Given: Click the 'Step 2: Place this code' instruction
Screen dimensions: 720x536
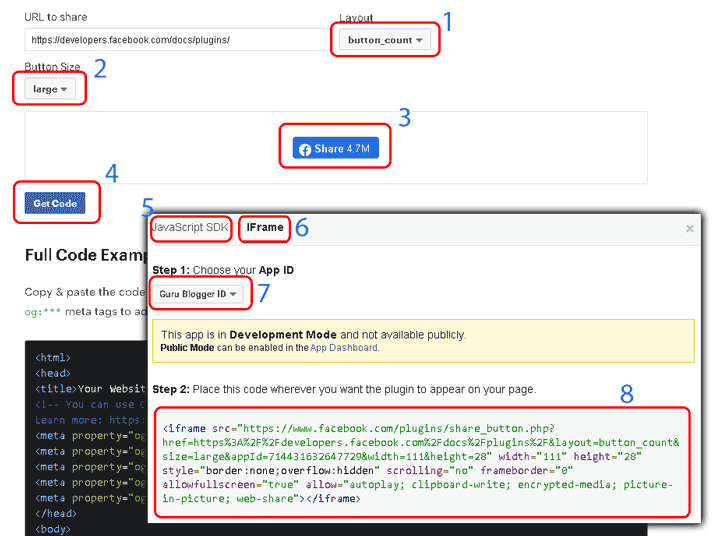Looking at the screenshot, I should [x=344, y=389].
